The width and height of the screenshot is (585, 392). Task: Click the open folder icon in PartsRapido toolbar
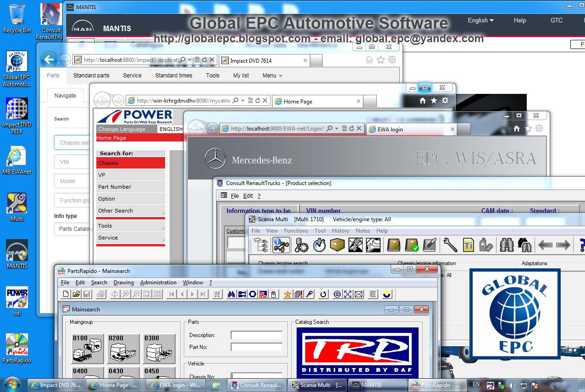click(x=76, y=294)
